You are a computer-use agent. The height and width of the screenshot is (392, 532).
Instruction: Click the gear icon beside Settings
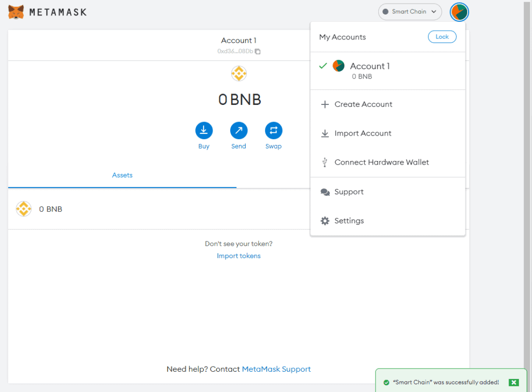[x=325, y=221]
